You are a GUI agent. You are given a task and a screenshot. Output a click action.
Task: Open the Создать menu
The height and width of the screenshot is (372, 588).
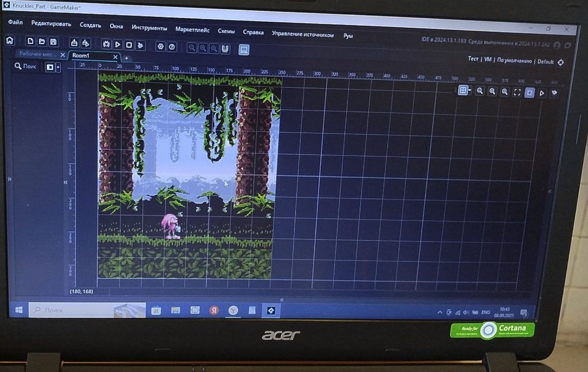(x=91, y=25)
